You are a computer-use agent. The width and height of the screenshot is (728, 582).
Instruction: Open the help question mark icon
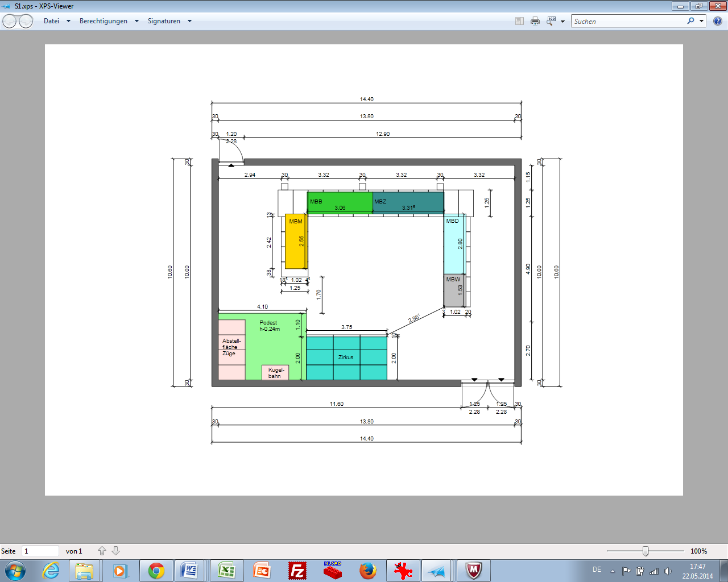718,21
